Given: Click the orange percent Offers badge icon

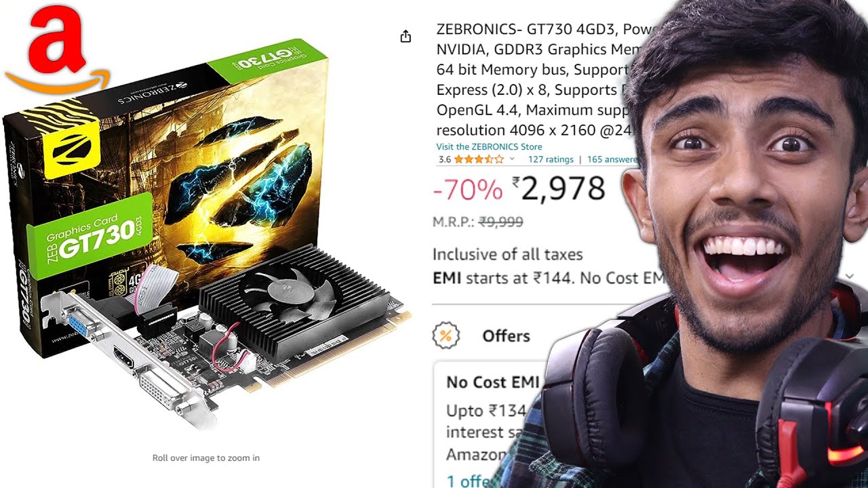Looking at the screenshot, I should coord(446,335).
